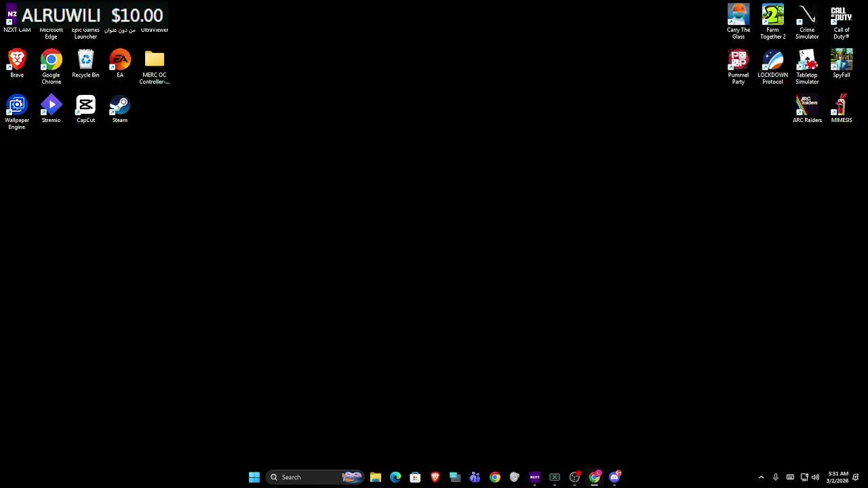Open the CapCut desktop shortcut

pos(85,108)
